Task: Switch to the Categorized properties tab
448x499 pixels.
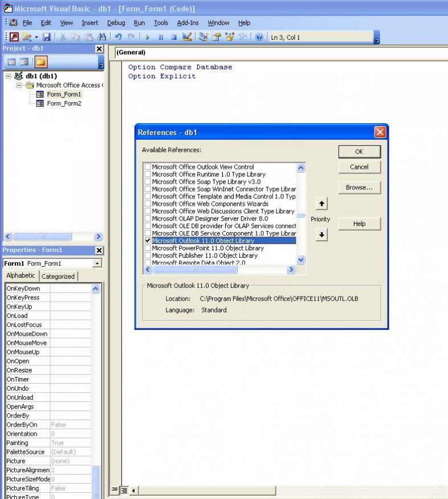Action: click(x=58, y=276)
